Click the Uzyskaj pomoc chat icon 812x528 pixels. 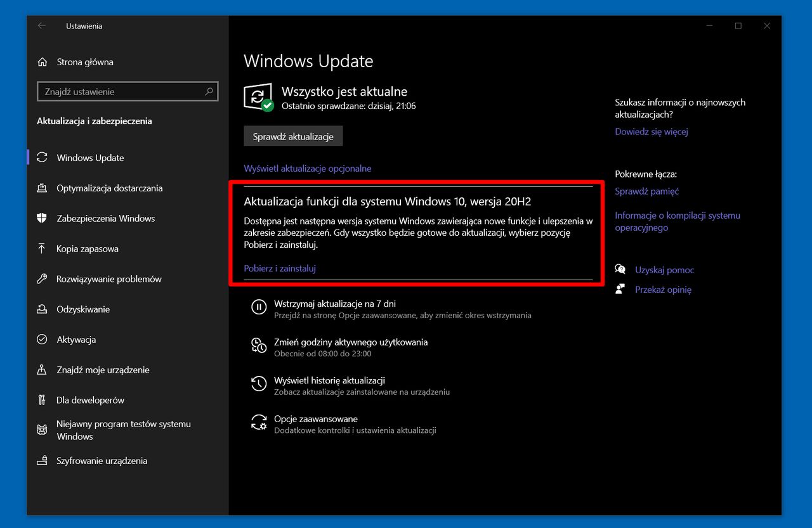click(x=620, y=269)
